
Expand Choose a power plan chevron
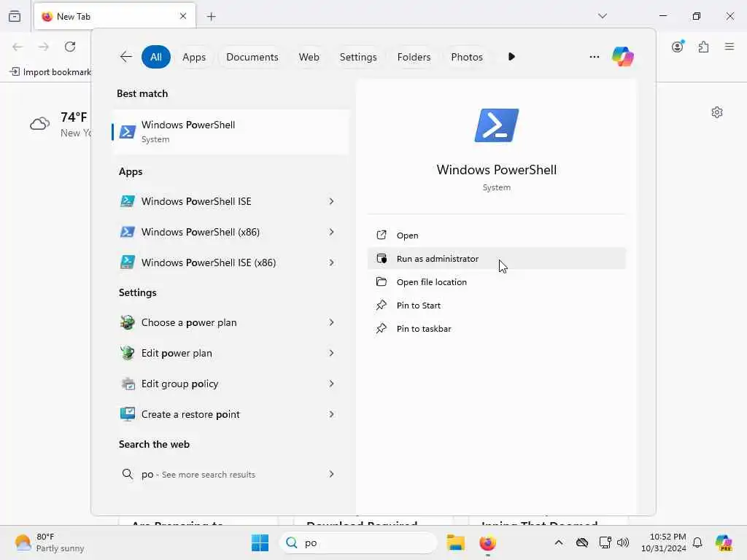tap(332, 322)
